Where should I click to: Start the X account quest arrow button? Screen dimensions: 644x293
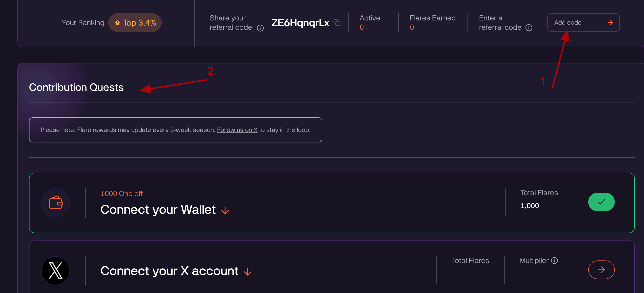coord(601,270)
